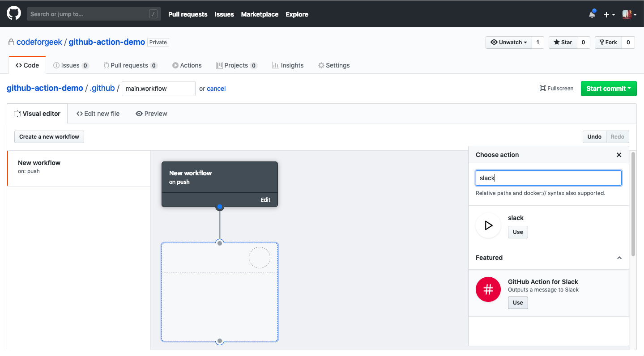This screenshot has height=356, width=644.
Task: Select the Visual editor tab
Action: (x=37, y=114)
